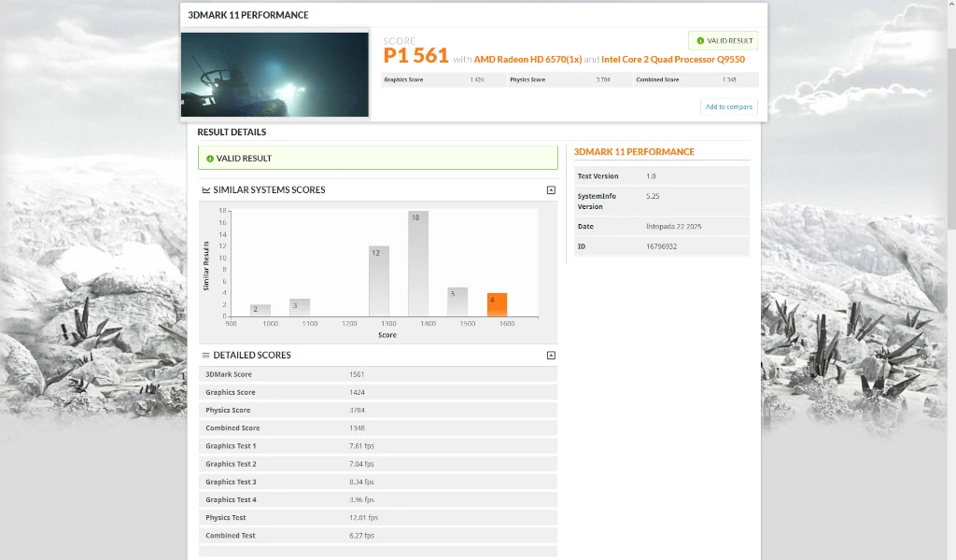
Task: Select the chart bar labeled 3
Action: (x=300, y=308)
